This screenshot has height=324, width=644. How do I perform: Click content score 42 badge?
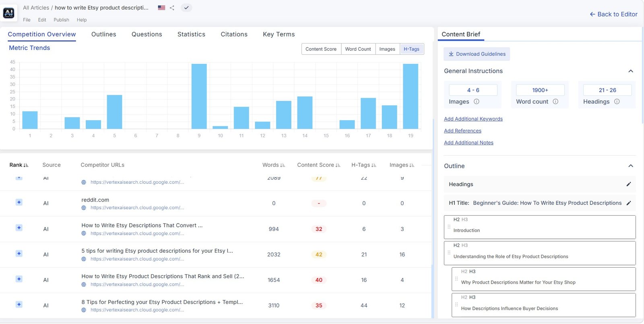tap(319, 255)
